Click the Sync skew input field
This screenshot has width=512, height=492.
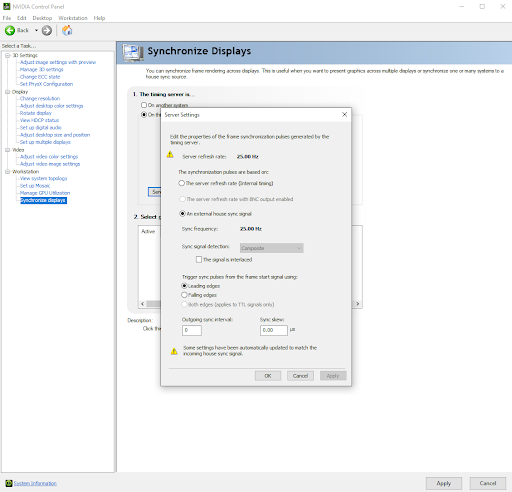click(x=274, y=330)
